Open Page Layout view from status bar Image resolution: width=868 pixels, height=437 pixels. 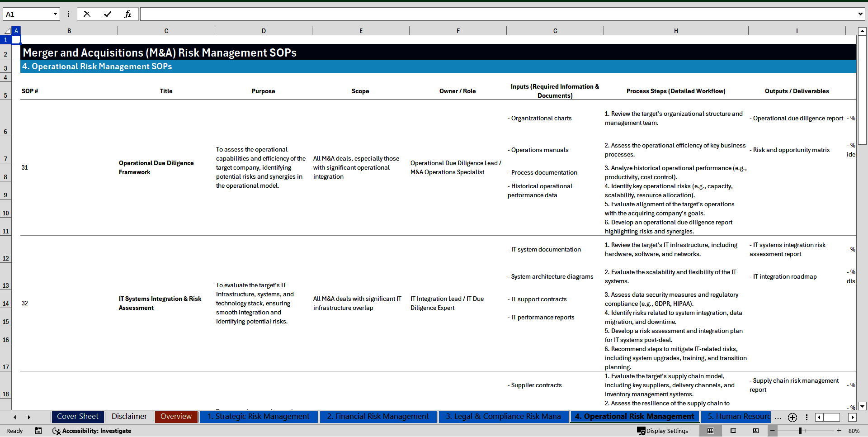[733, 431]
